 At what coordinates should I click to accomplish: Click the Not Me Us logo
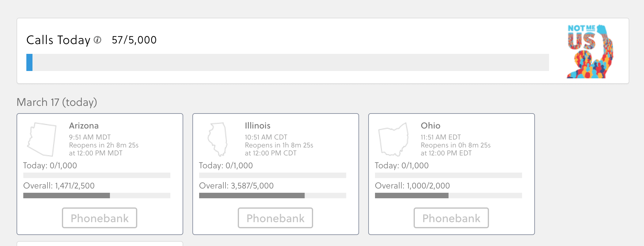coord(590,51)
